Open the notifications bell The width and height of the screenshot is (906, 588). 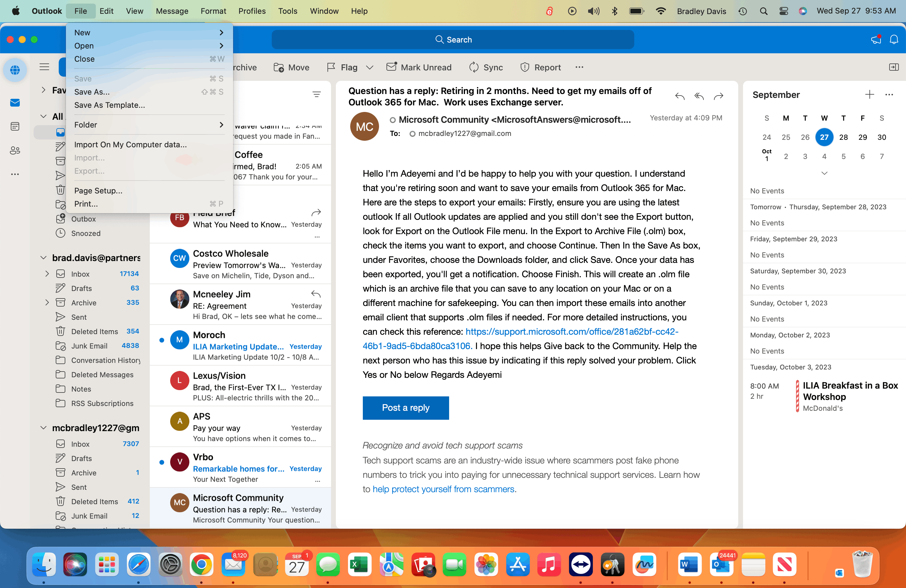893,40
